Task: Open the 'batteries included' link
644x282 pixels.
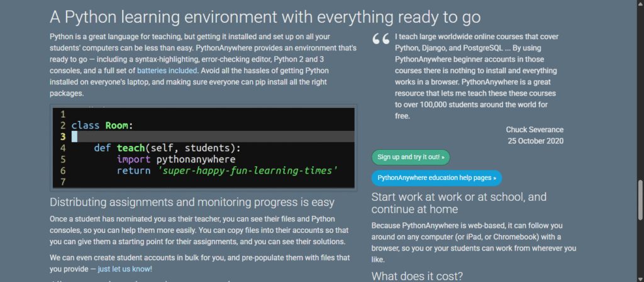Action: click(167, 70)
